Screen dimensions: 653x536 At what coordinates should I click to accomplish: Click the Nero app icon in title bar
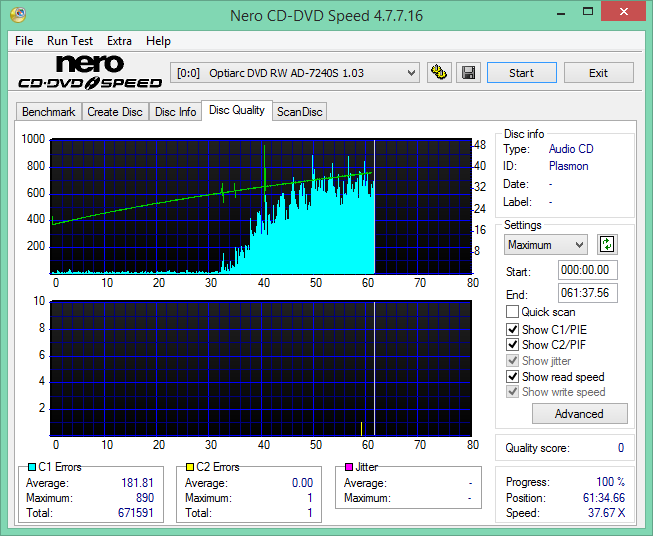[18, 15]
